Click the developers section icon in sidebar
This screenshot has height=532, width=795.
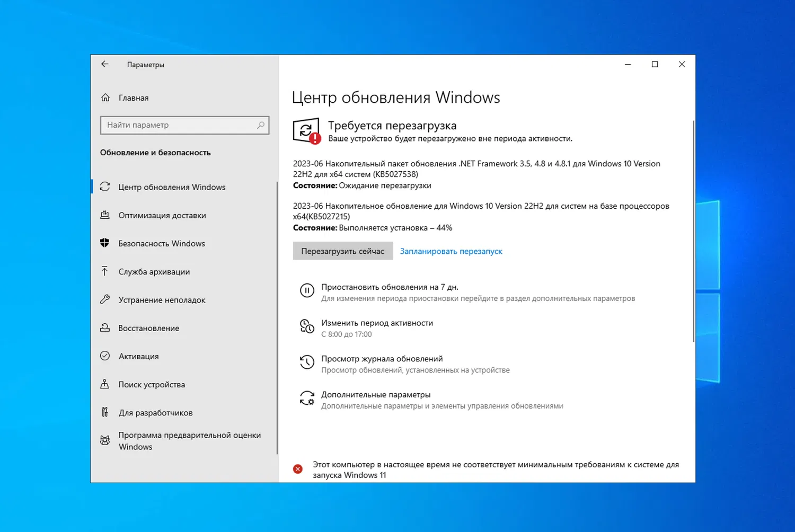(x=105, y=412)
